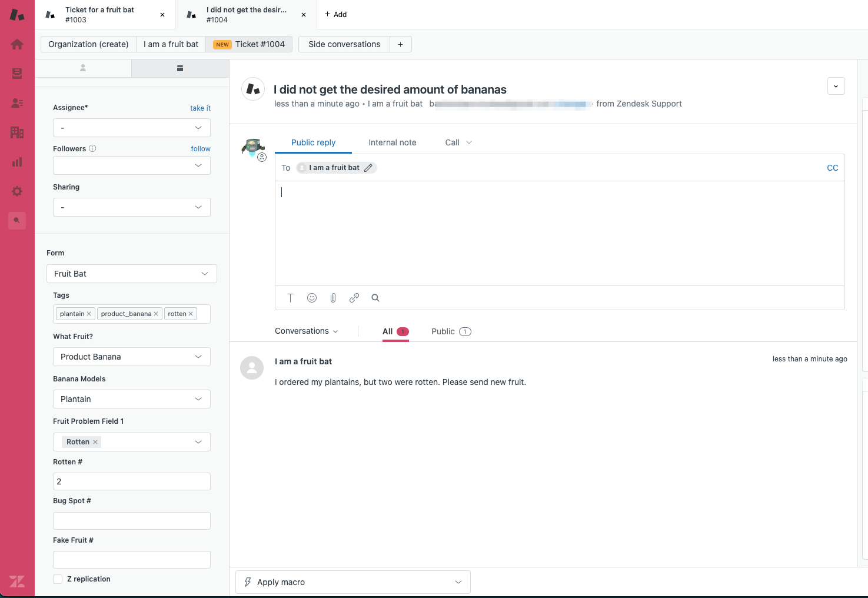
Task: Switch to Internal note tab
Action: [x=392, y=142]
